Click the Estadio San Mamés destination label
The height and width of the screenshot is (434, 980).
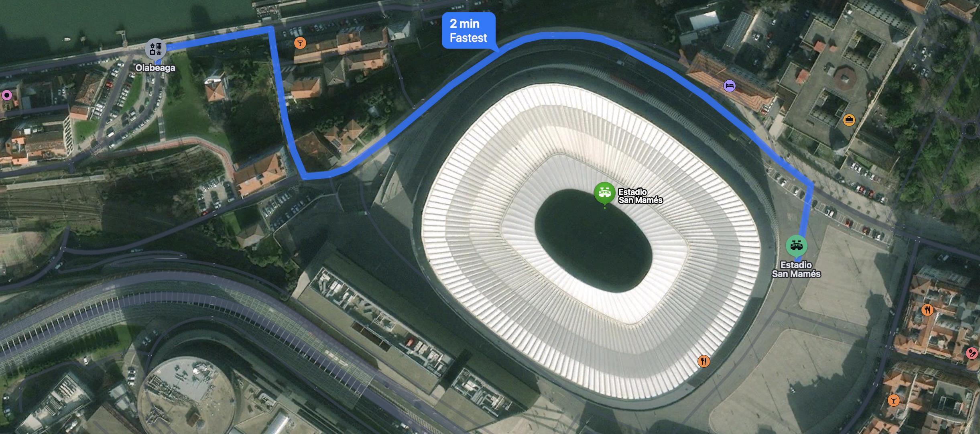[796, 269]
